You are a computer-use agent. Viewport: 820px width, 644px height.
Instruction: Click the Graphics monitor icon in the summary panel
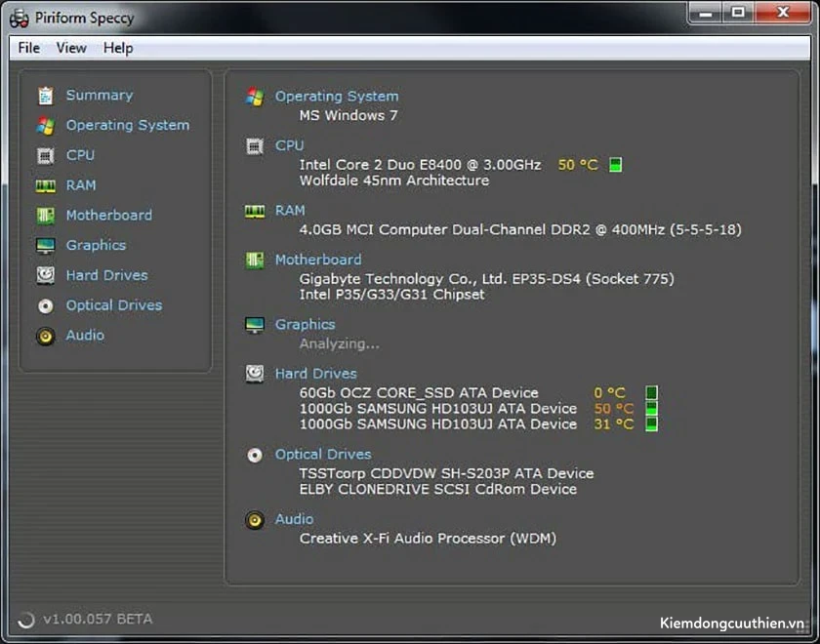tap(255, 325)
